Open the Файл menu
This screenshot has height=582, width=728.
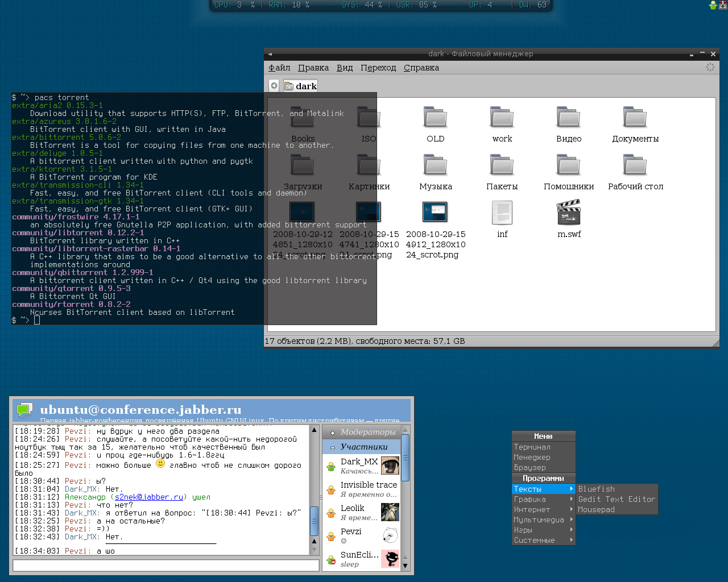(279, 68)
